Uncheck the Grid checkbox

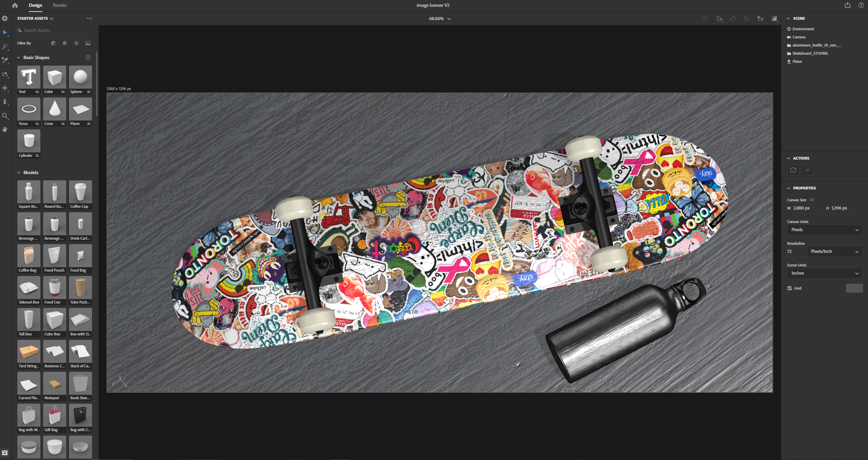tap(790, 288)
